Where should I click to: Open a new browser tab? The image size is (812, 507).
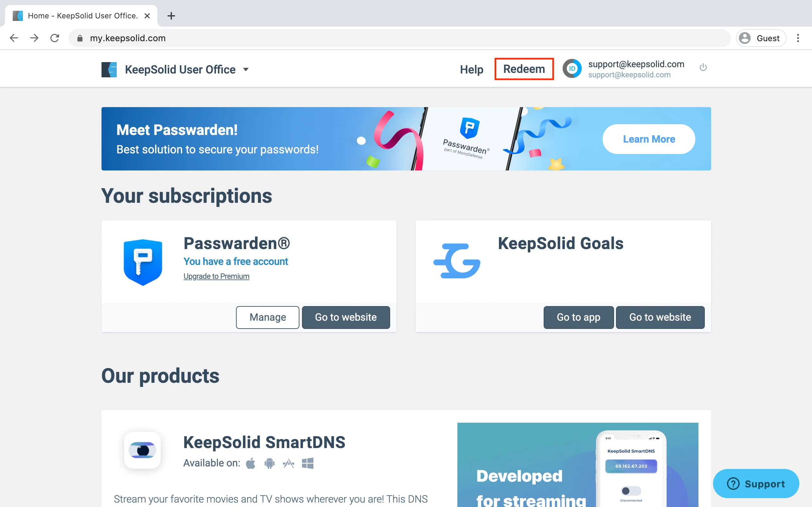tap(171, 16)
